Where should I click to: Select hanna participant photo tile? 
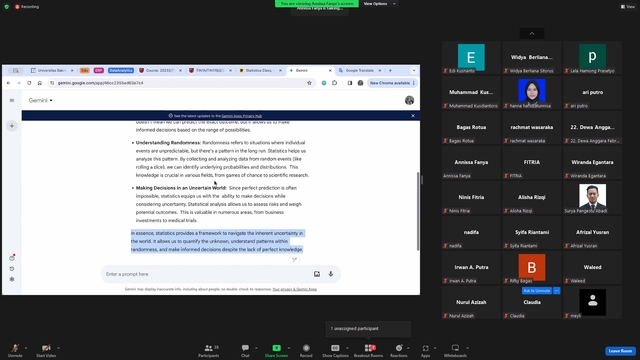click(x=531, y=93)
